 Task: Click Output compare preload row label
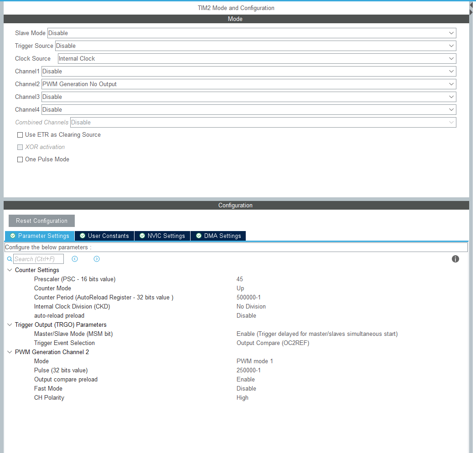[x=66, y=379]
